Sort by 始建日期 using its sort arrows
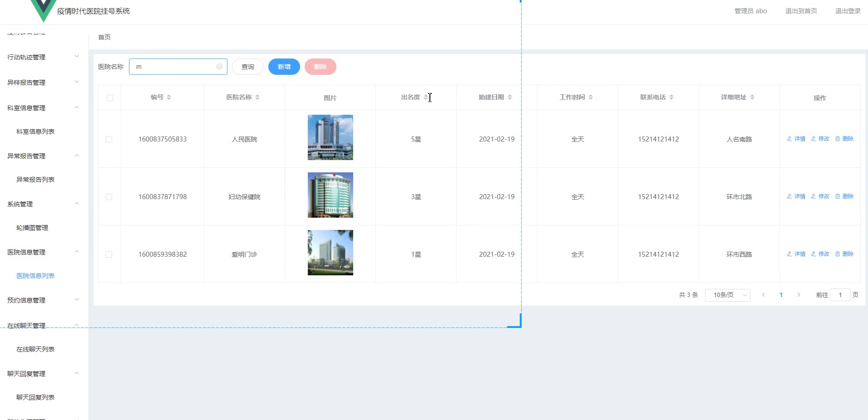 510,97
